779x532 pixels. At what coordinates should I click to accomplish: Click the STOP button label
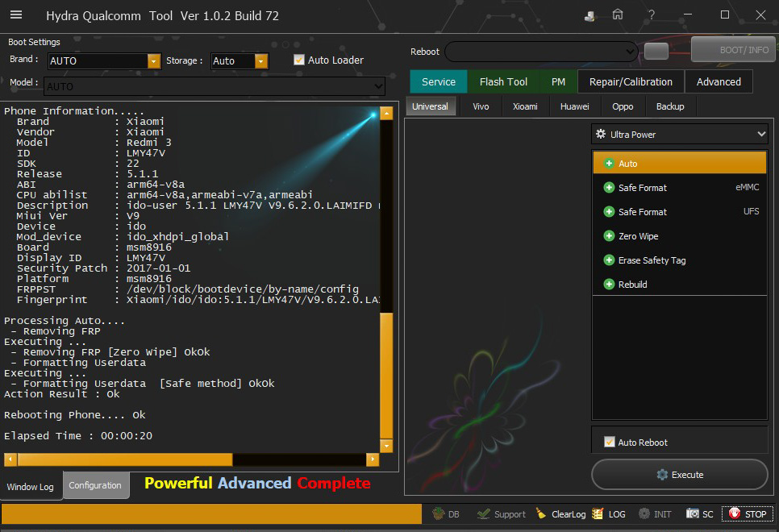tap(755, 514)
